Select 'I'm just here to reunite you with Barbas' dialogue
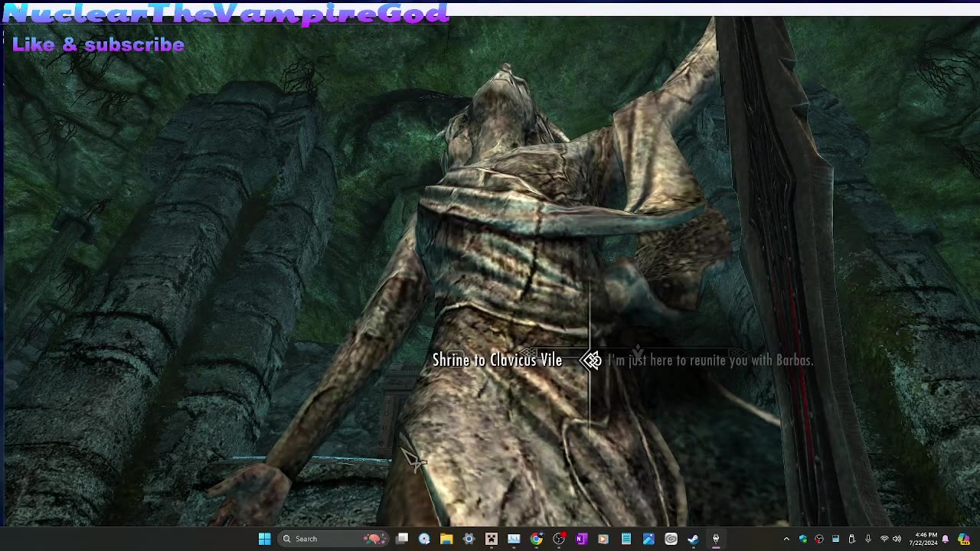Screen dimensions: 980x551 tap(710, 360)
